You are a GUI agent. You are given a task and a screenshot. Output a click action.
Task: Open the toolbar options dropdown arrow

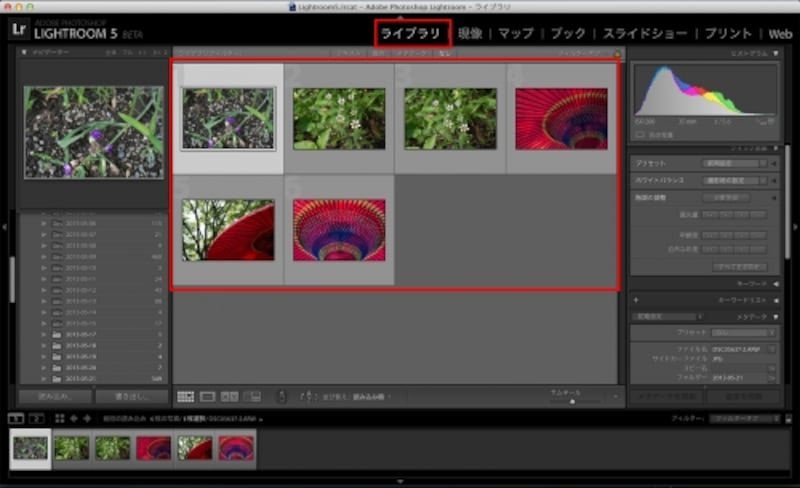[615, 397]
